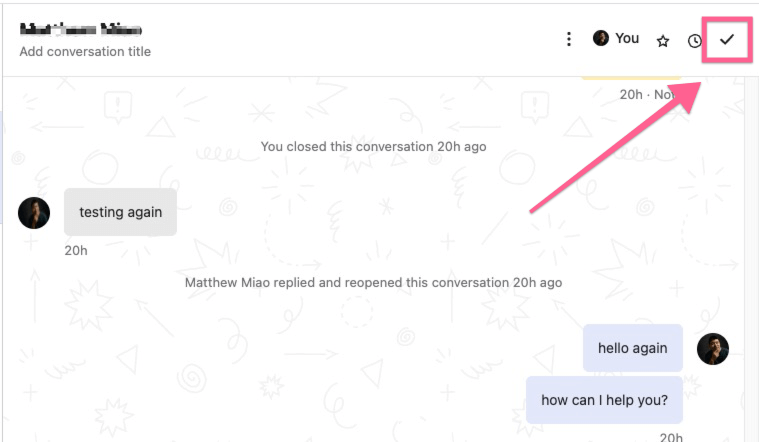Open the assignee selector showing 'You'
The image size is (759, 442).
[616, 38]
